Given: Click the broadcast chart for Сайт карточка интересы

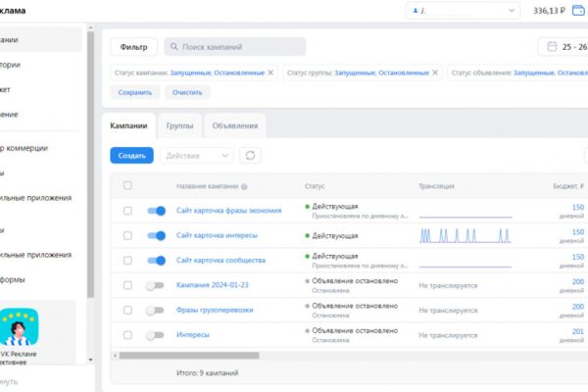Looking at the screenshot, I should pyautogui.click(x=465, y=235).
